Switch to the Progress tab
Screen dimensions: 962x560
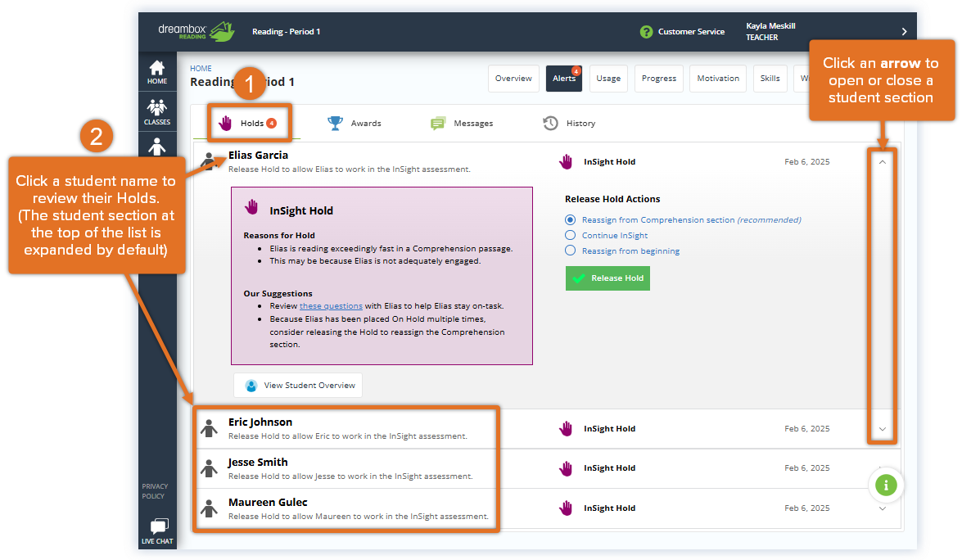click(x=659, y=79)
